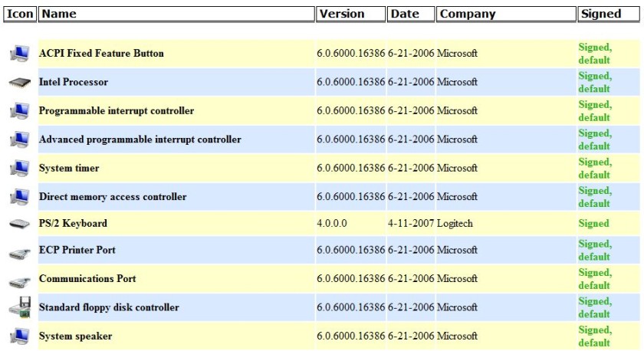Click the PS/2 Keyboard Signed status

(x=593, y=223)
